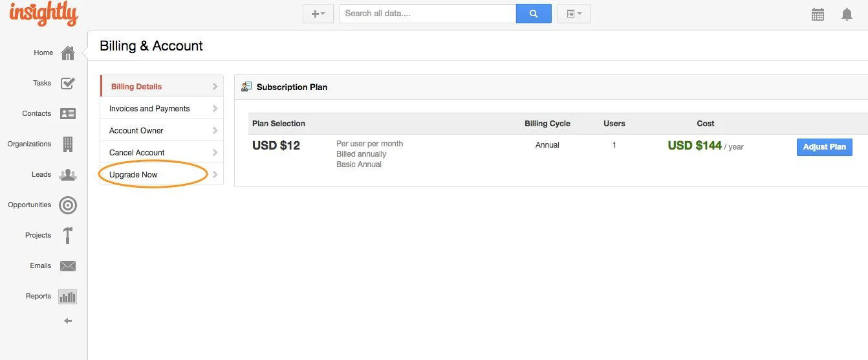Go to Reports sidebar label
This screenshot has width=868, height=360.
(x=38, y=297)
